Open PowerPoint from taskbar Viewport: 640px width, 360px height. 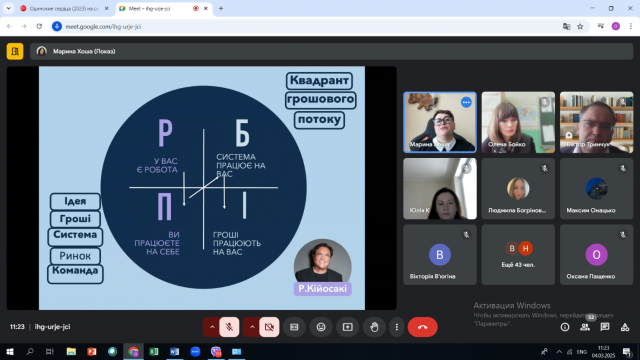point(91,351)
